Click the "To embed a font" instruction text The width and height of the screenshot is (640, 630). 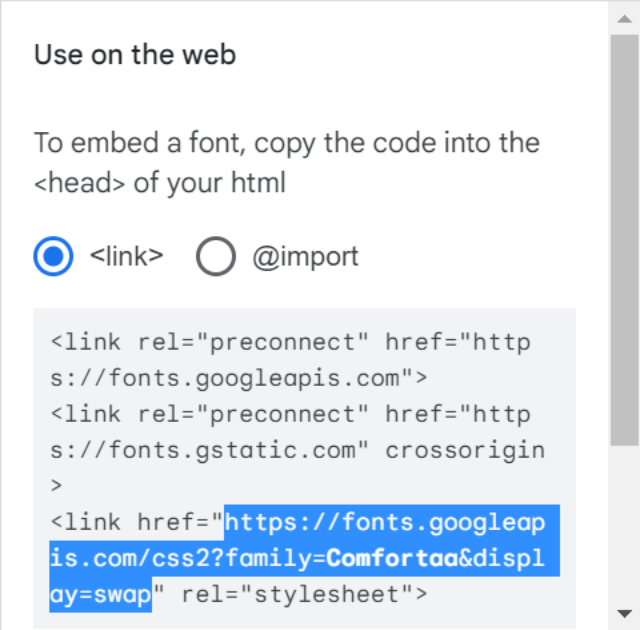(287, 143)
